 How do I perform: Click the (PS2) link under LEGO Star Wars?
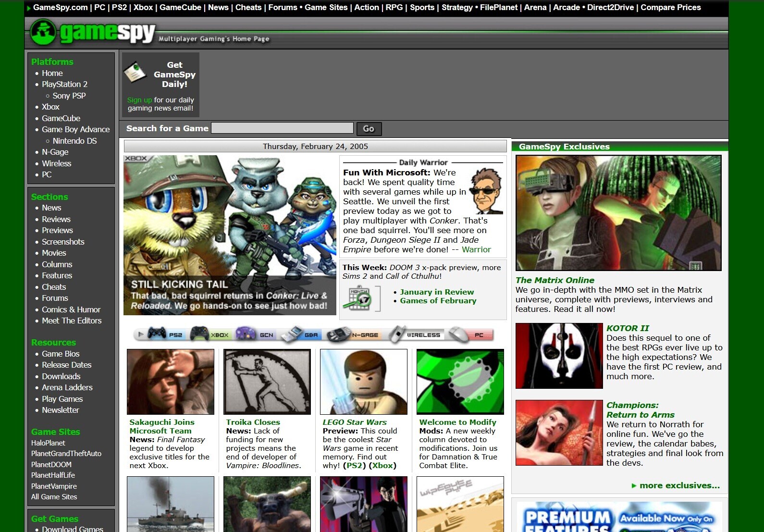(355, 465)
